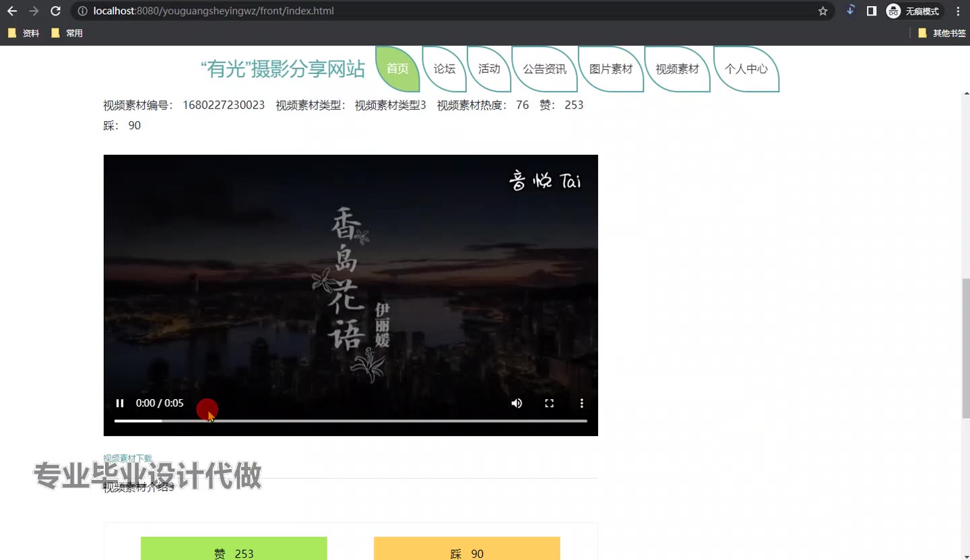The image size is (970, 560).
Task: Click the “有光”摄影分享网站 site title
Action: coord(283,69)
